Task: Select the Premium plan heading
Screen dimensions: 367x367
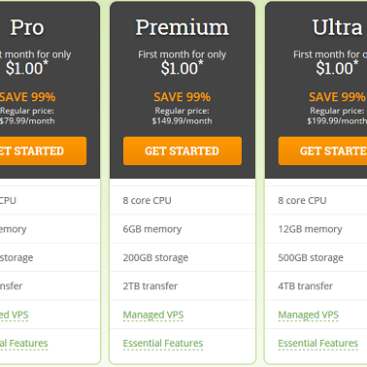Action: tap(182, 27)
